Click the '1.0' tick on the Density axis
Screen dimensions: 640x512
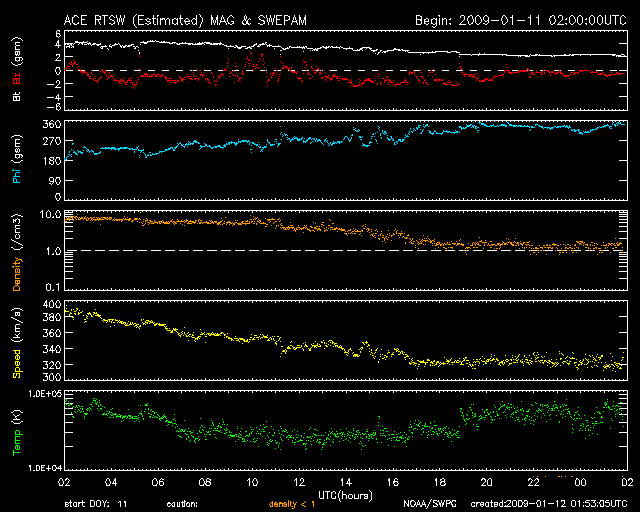(x=53, y=251)
